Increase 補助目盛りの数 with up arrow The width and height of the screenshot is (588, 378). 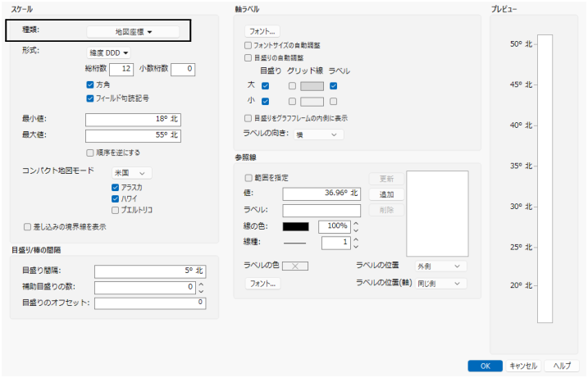click(x=201, y=285)
